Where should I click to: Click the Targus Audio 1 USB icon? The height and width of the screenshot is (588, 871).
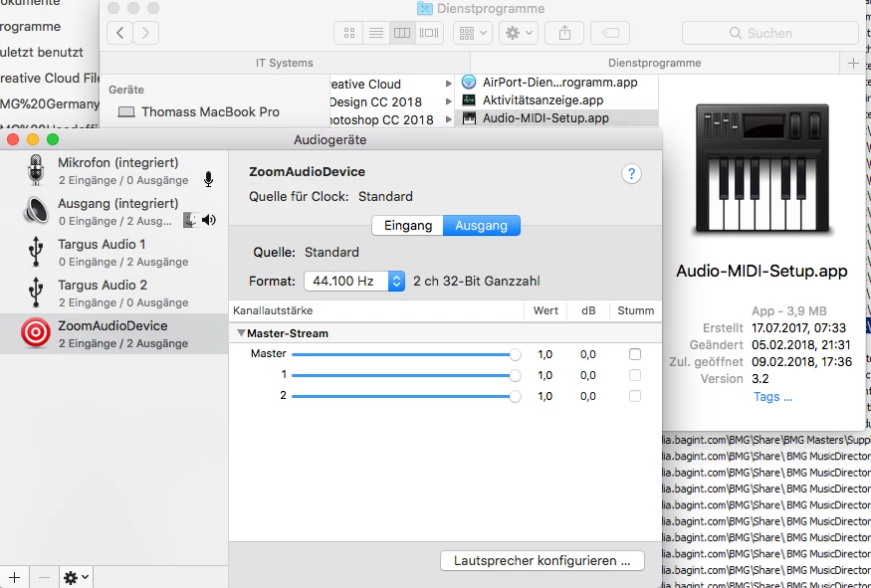[x=36, y=252]
